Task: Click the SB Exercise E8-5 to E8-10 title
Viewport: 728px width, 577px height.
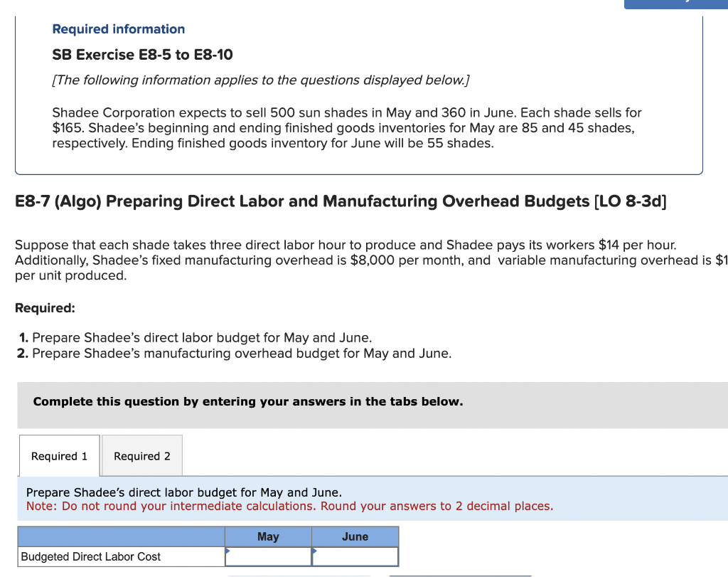Action: [x=142, y=54]
